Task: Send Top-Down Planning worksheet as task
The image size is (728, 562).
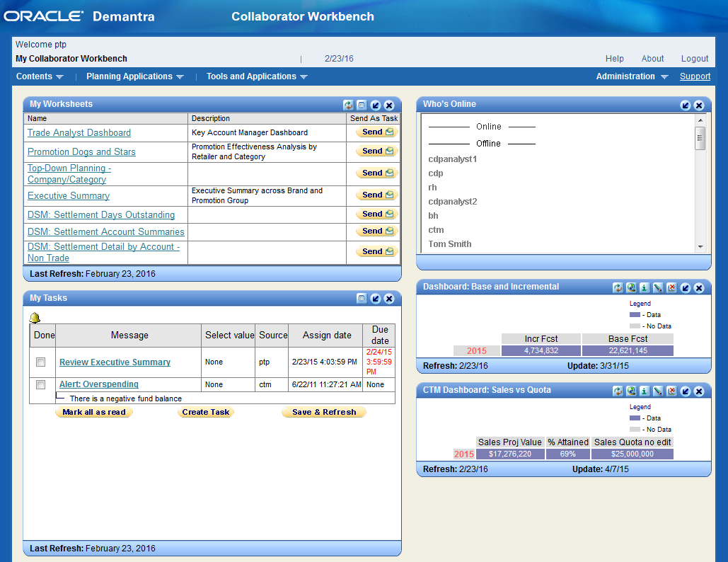Action: click(x=378, y=173)
